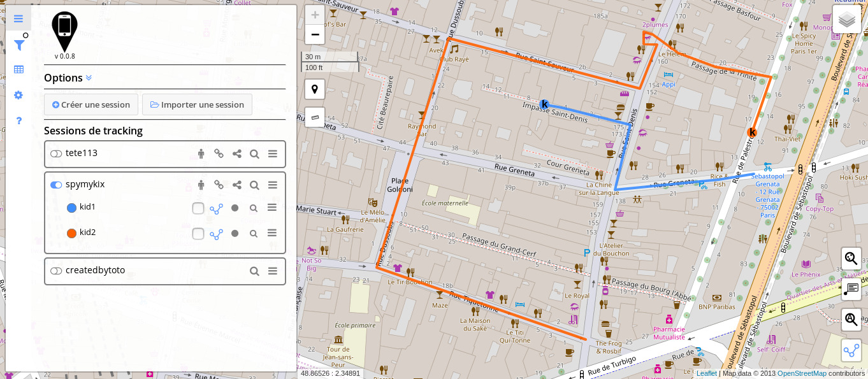The width and height of the screenshot is (868, 379).
Task: Zoom to spymykix session with magnifier
Action: pos(254,185)
